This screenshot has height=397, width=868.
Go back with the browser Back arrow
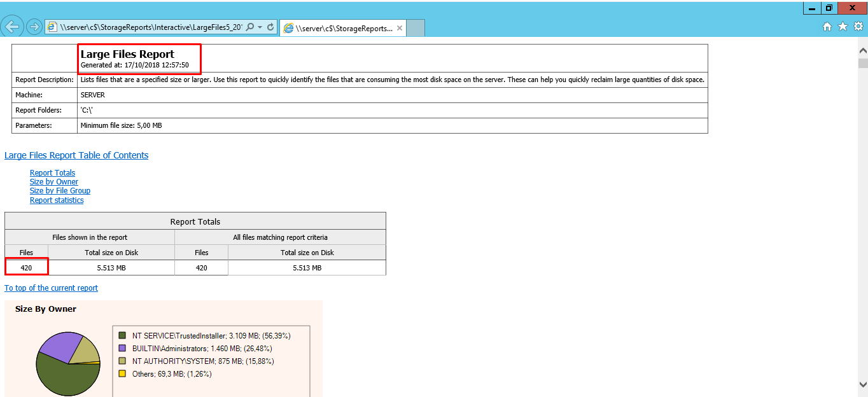[13, 27]
